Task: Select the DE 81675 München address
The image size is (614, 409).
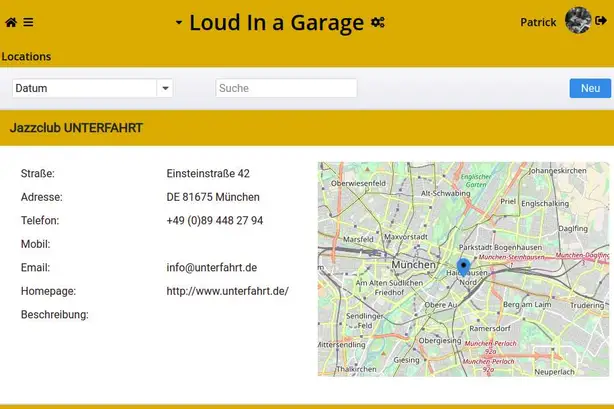Action: [x=213, y=197]
